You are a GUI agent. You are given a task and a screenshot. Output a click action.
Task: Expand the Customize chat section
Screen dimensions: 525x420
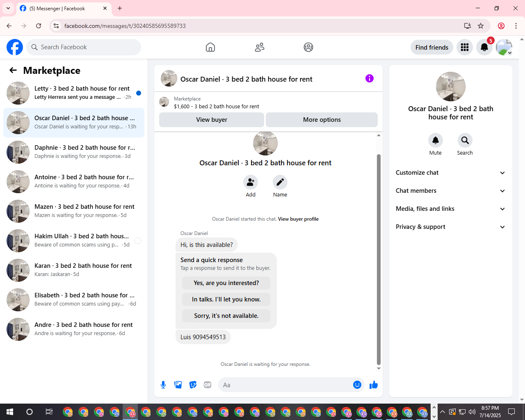click(x=451, y=173)
